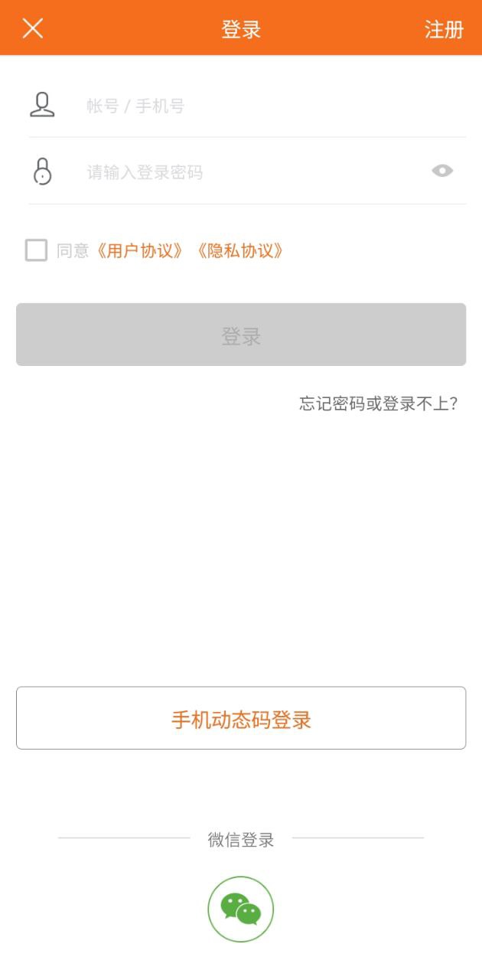Click the 微信登录 label text
The image size is (482, 980).
click(241, 840)
